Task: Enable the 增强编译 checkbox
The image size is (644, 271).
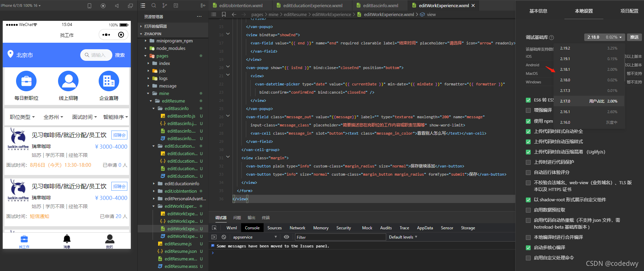Action: [x=528, y=110]
